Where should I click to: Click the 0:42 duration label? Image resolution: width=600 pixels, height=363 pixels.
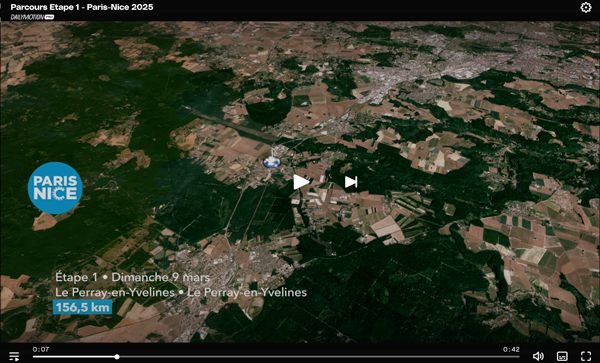tap(511, 349)
